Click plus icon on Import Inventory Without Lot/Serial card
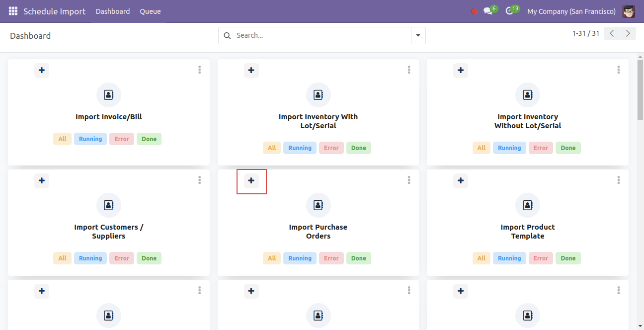 tap(461, 71)
